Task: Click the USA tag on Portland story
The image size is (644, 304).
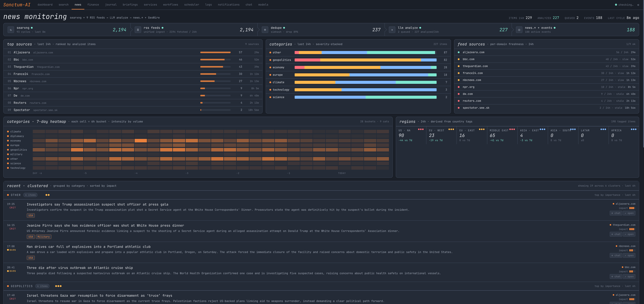Action: click(31, 258)
